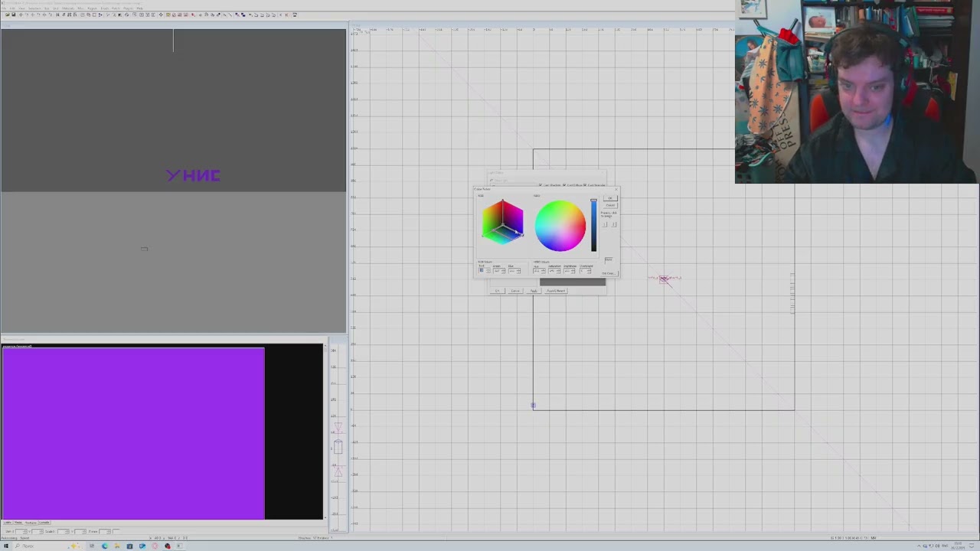980x551 pixels.
Task: Click the X-axis rotate toolbar icon
Action: click(x=27, y=15)
